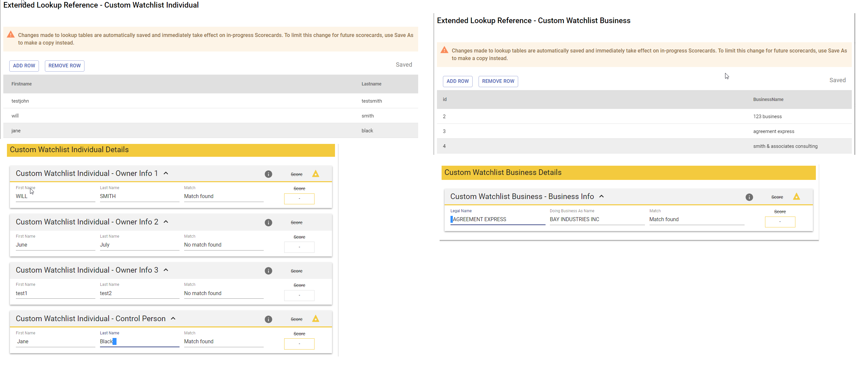The image size is (868, 371).
Task: Select id cell '4' in Business table
Action: coord(444,146)
